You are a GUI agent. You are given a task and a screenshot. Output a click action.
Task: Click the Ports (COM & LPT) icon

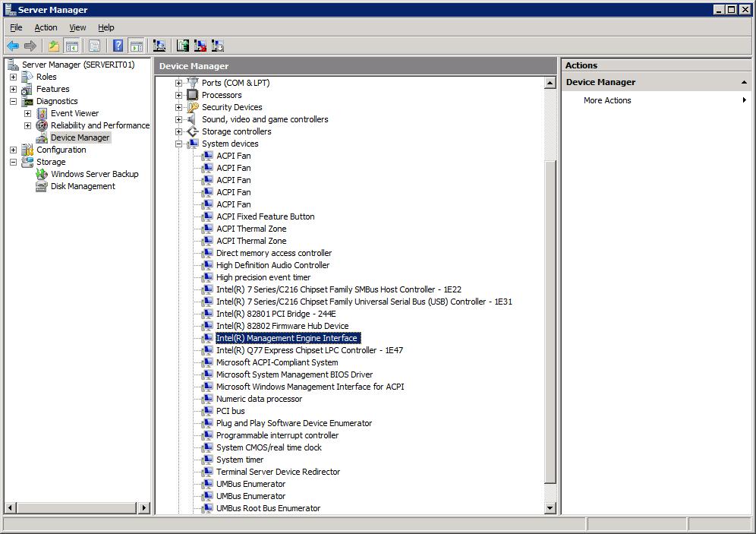click(193, 83)
